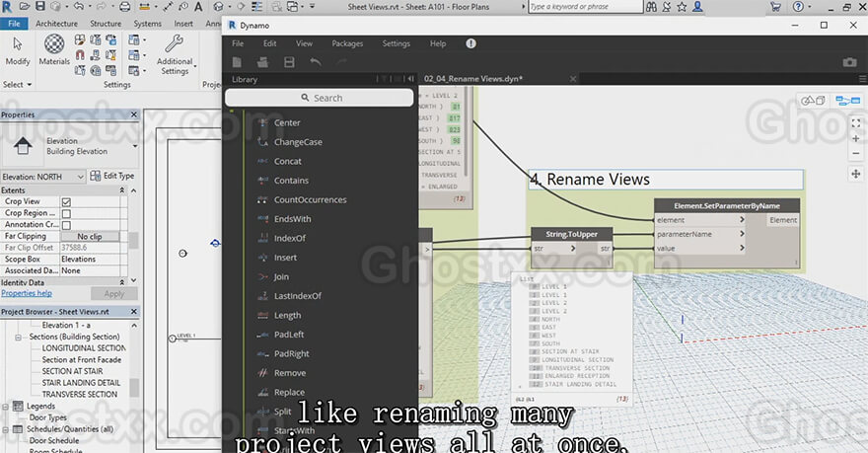Switch to the Architecture ribbon tab
868x453 pixels.
pos(56,24)
